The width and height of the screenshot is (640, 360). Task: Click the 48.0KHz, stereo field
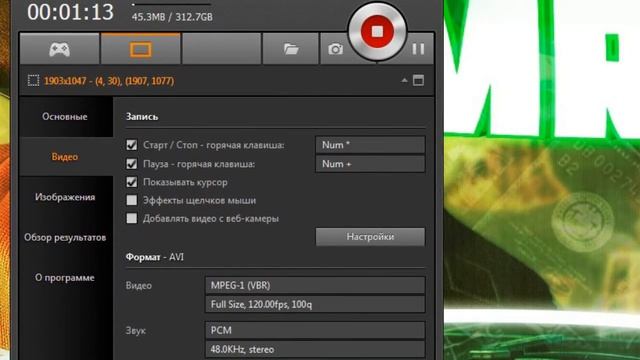coord(315,349)
